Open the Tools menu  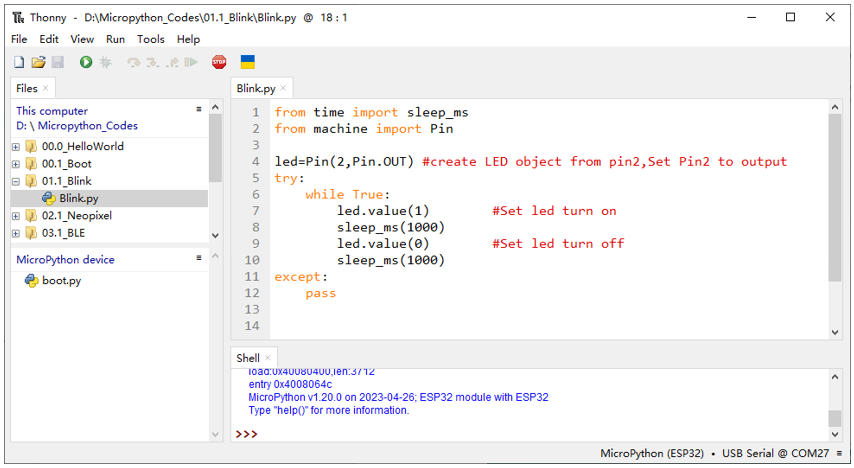point(150,39)
